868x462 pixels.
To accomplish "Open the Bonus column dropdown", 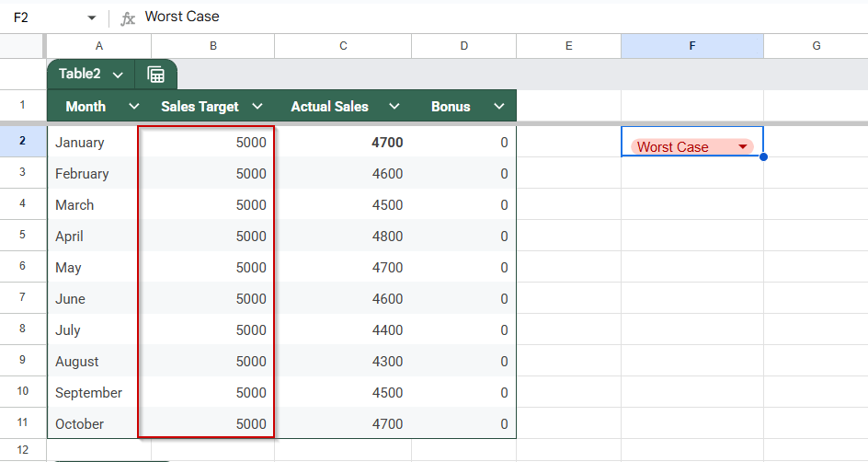I will 499,107.
